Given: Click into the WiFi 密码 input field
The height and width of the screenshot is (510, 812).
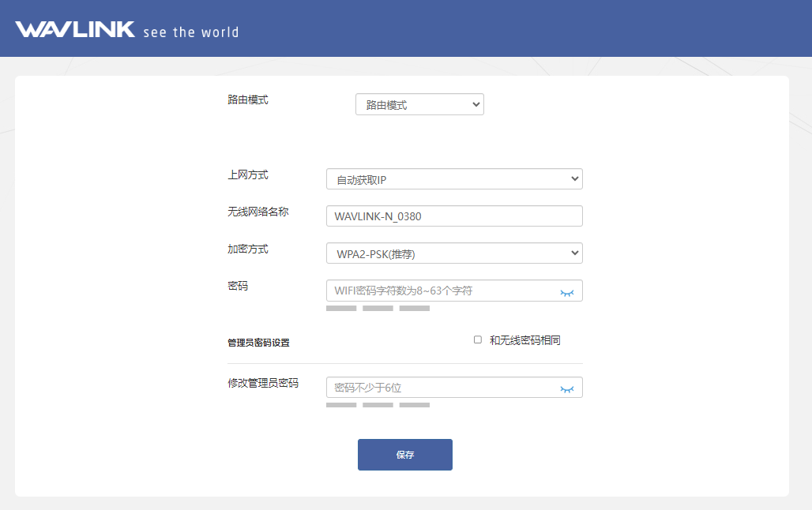Looking at the screenshot, I should [442, 291].
